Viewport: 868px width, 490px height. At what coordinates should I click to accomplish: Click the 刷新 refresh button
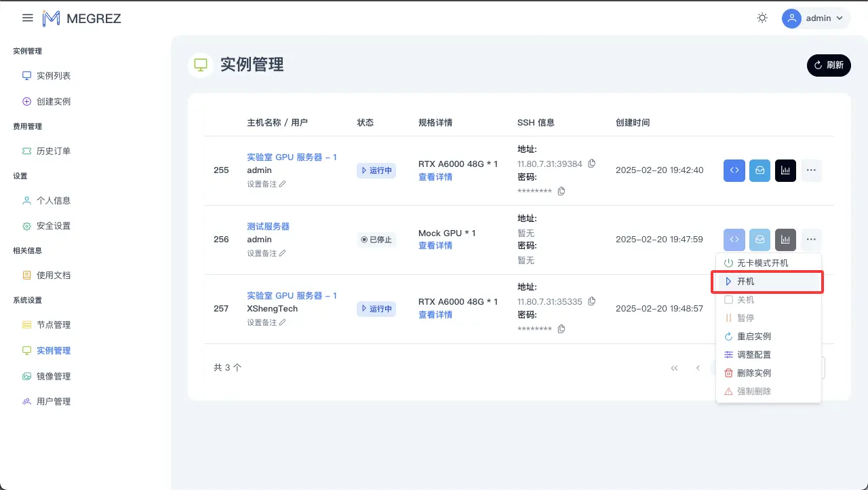[829, 65]
